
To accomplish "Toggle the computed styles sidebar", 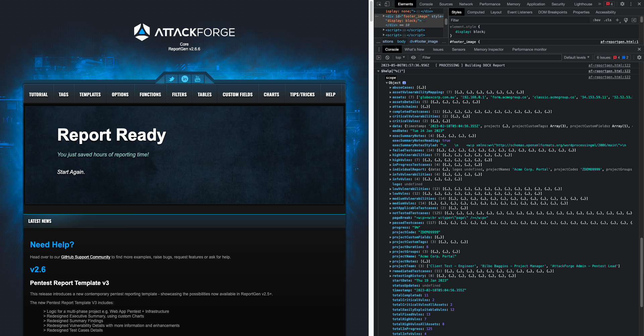I will tap(634, 20).
